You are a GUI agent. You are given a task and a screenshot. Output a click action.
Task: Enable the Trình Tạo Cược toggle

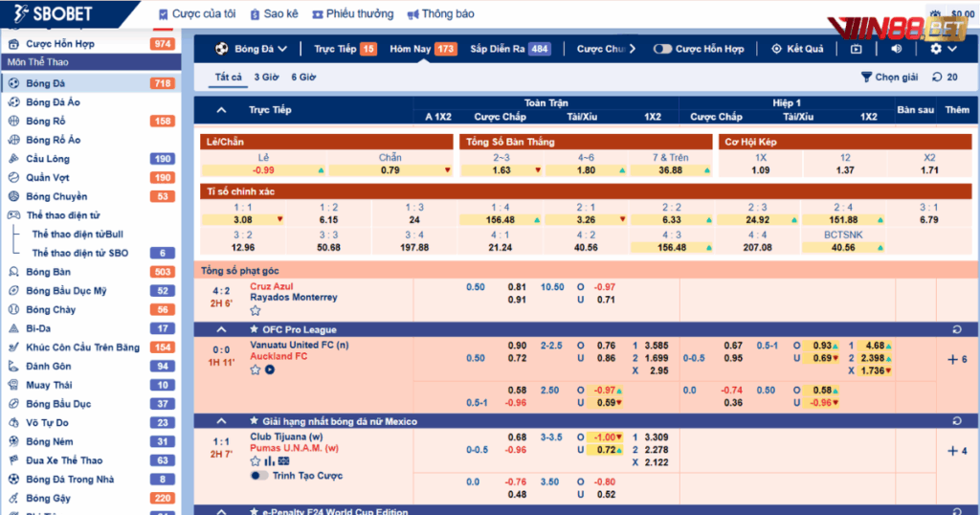coord(257,476)
